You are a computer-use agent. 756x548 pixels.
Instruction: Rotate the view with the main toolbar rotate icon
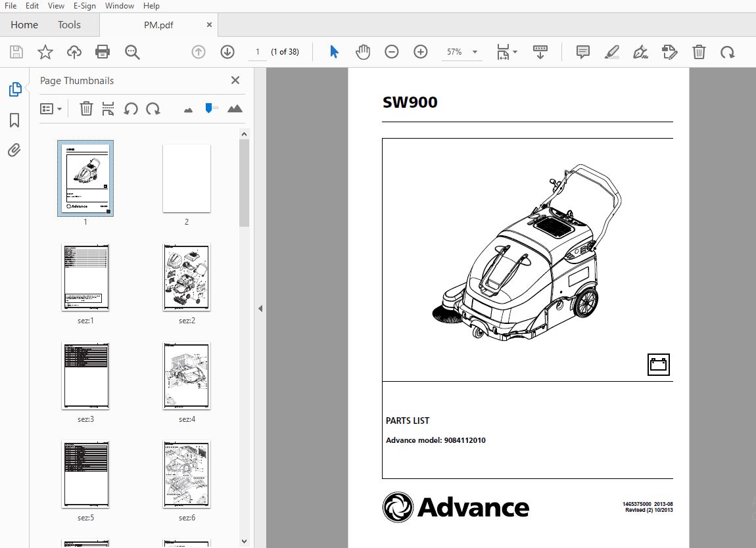click(727, 51)
